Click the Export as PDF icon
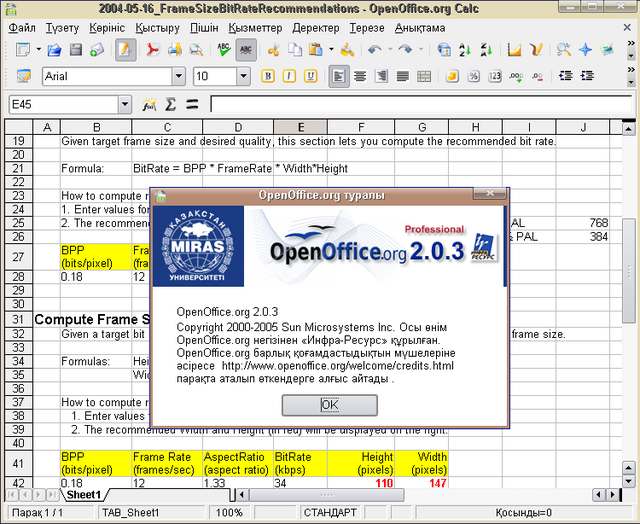Screen dimensions: 640x524 click(x=155, y=49)
